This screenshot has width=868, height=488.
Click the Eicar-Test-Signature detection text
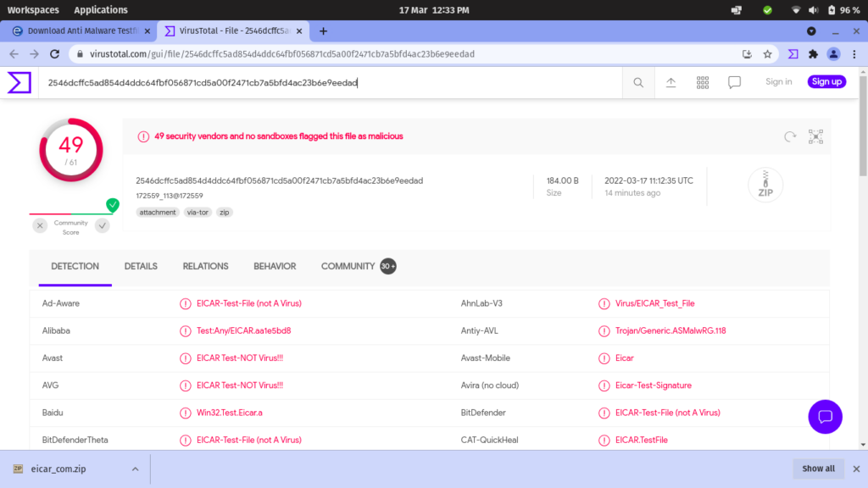click(654, 385)
